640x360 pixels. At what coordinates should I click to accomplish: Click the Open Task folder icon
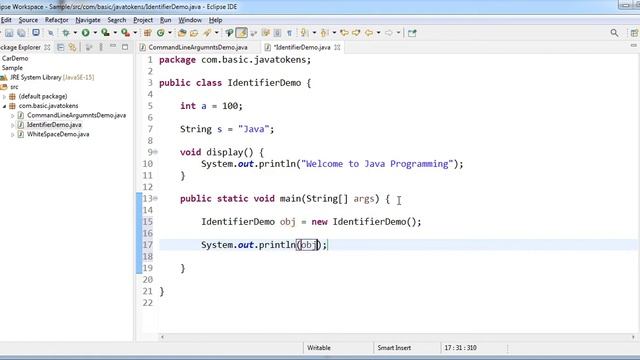click(194, 33)
